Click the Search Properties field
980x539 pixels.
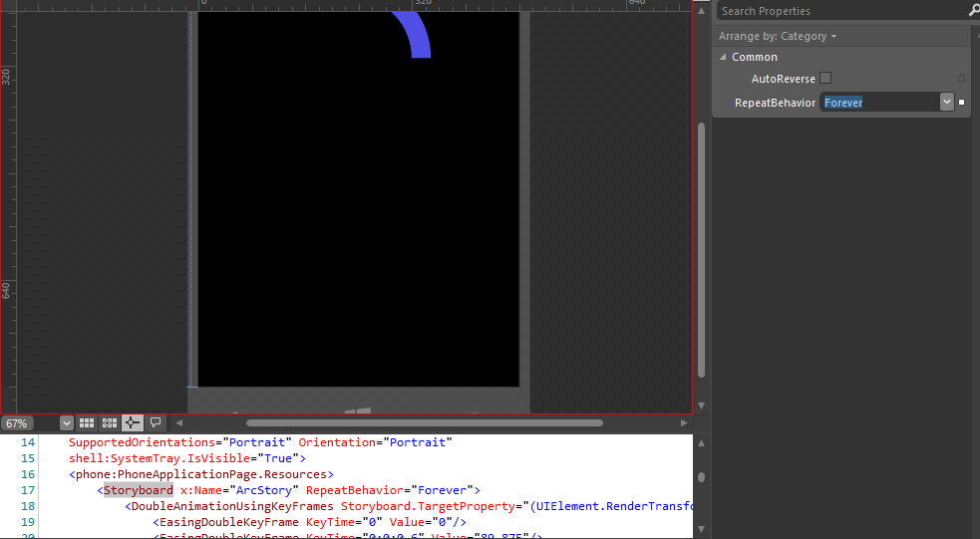click(x=837, y=11)
